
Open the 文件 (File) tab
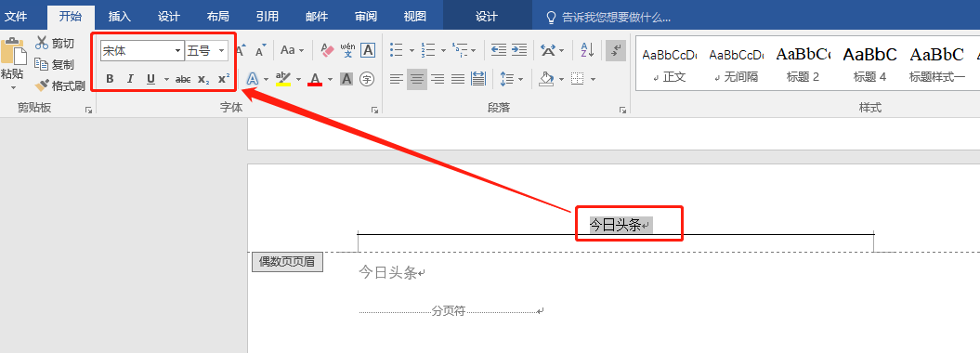[16, 17]
